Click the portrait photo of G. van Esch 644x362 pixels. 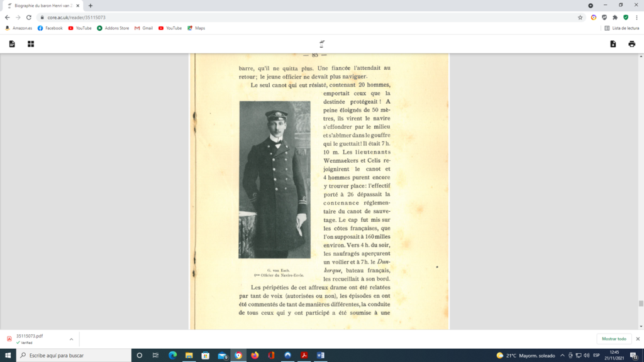tap(274, 179)
